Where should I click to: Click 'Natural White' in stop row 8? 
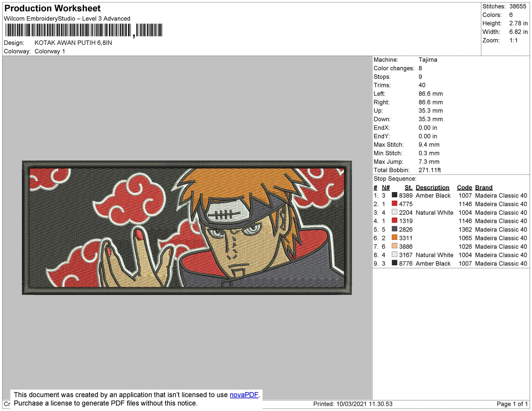point(434,255)
